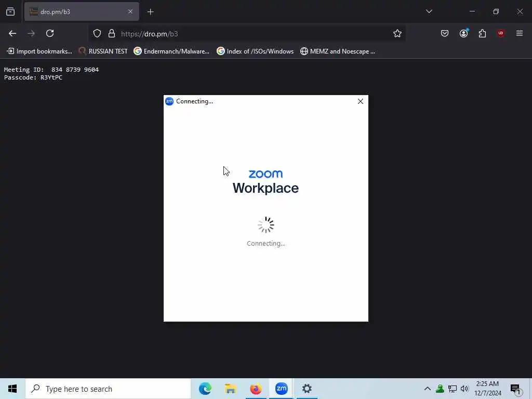Open Settings gear in the taskbar
Viewport: 532px width, 399px height.
307,389
